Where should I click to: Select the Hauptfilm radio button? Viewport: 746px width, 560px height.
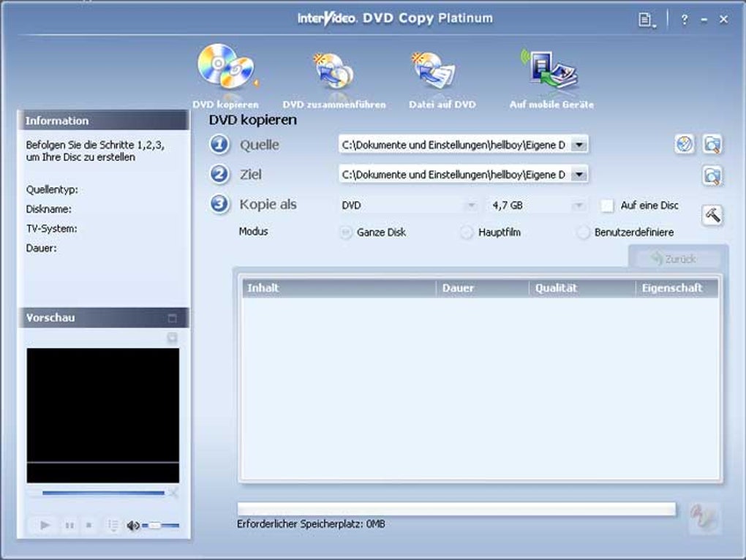[x=467, y=232]
